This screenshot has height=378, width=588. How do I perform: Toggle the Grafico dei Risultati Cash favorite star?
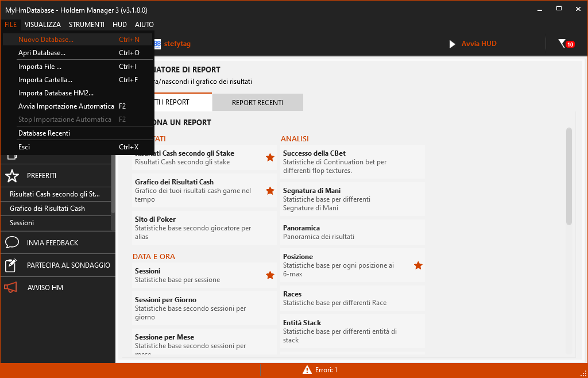(x=270, y=191)
